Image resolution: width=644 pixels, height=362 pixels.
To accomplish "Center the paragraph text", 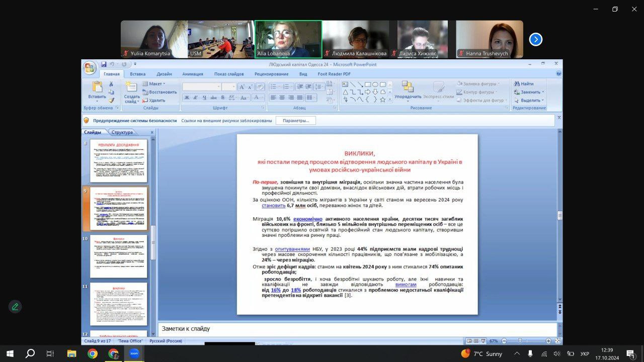I will point(282,98).
